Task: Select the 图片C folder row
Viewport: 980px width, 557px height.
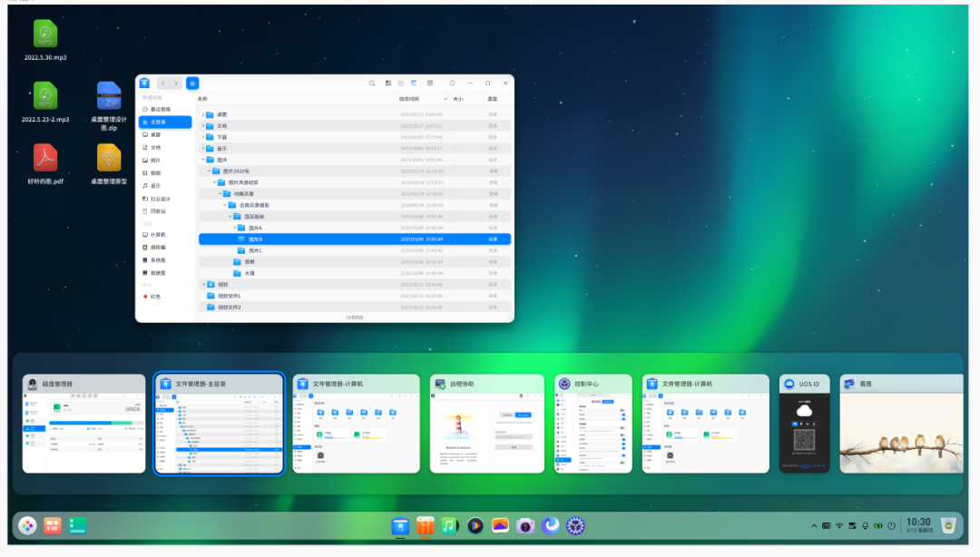Action: 258,251
